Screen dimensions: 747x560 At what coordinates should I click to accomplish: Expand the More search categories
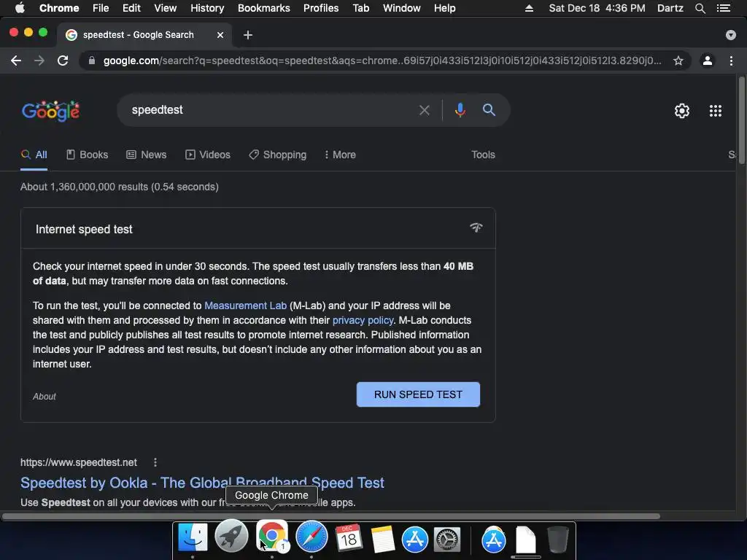coord(340,155)
